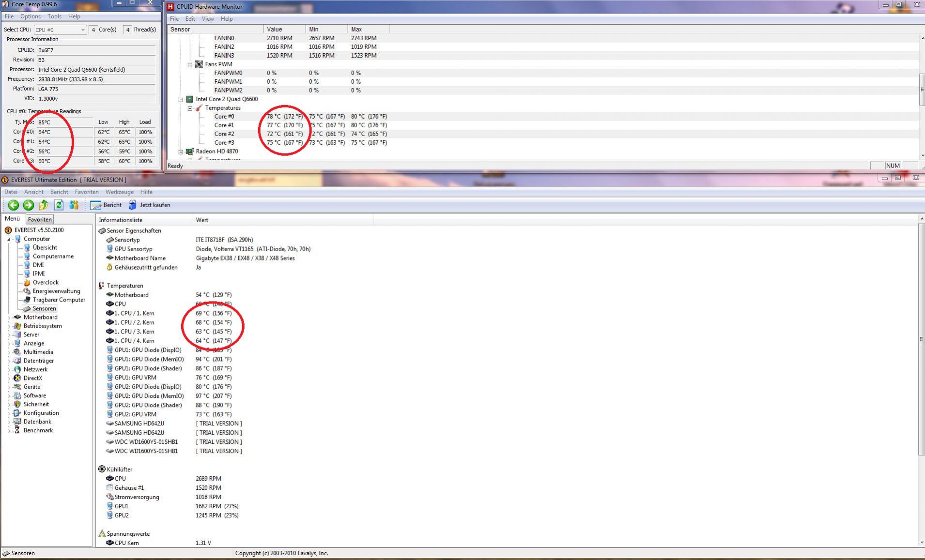
Task: Open the Tools menu in Core Temp
Action: [x=54, y=16]
